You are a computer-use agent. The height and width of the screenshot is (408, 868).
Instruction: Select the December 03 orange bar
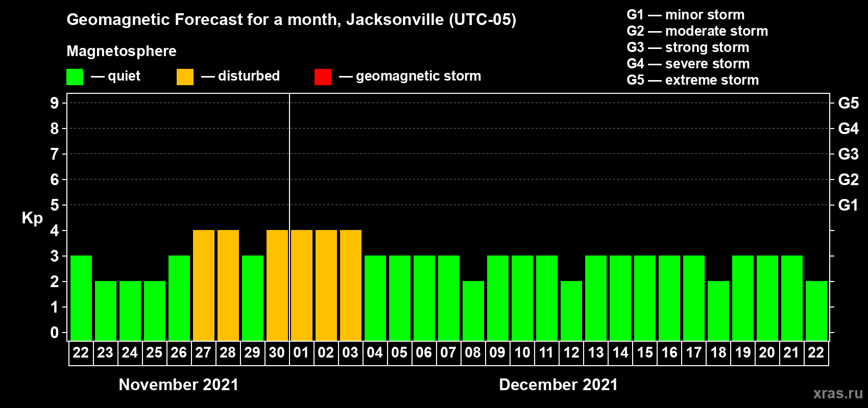coord(351,285)
